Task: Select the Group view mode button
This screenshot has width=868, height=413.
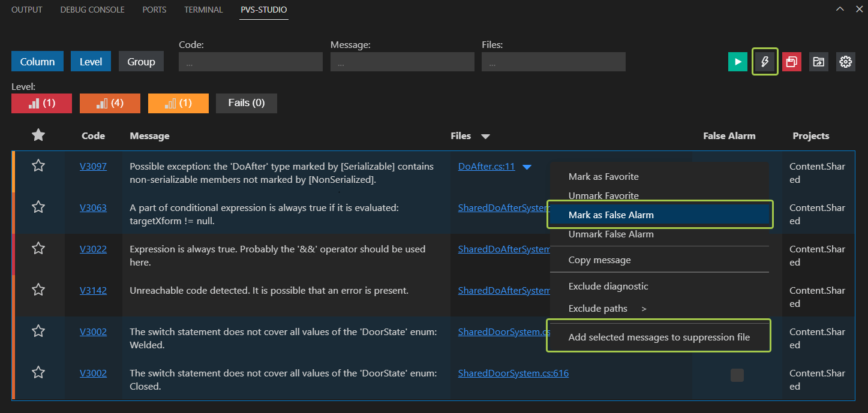Action: [x=141, y=61]
